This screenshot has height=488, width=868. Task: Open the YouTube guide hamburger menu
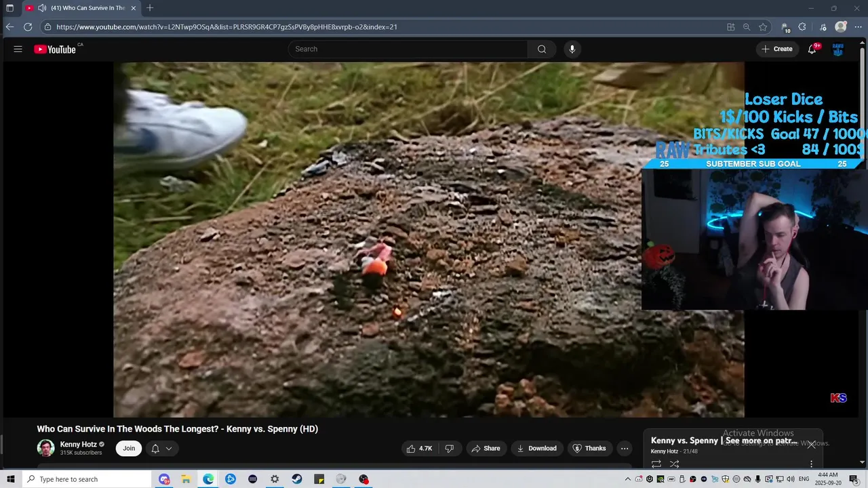click(x=18, y=49)
